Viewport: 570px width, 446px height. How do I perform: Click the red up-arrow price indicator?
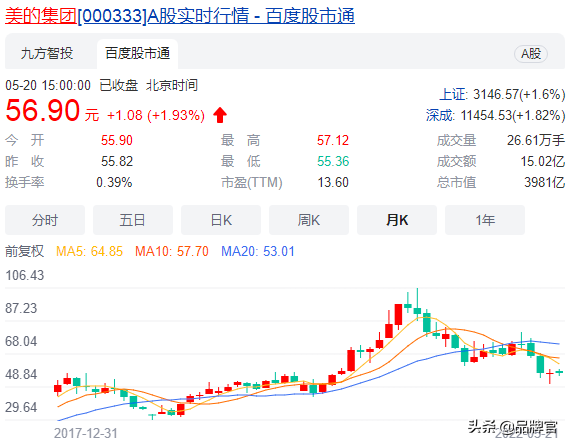220,115
